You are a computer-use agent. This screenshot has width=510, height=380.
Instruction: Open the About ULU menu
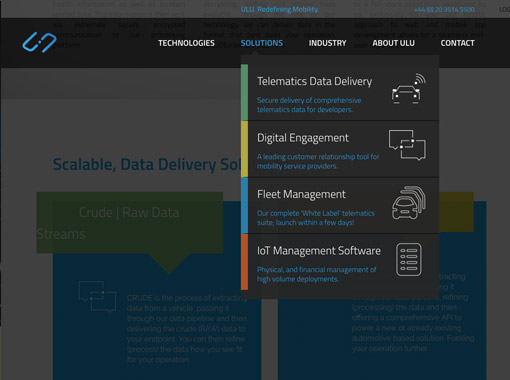(393, 43)
